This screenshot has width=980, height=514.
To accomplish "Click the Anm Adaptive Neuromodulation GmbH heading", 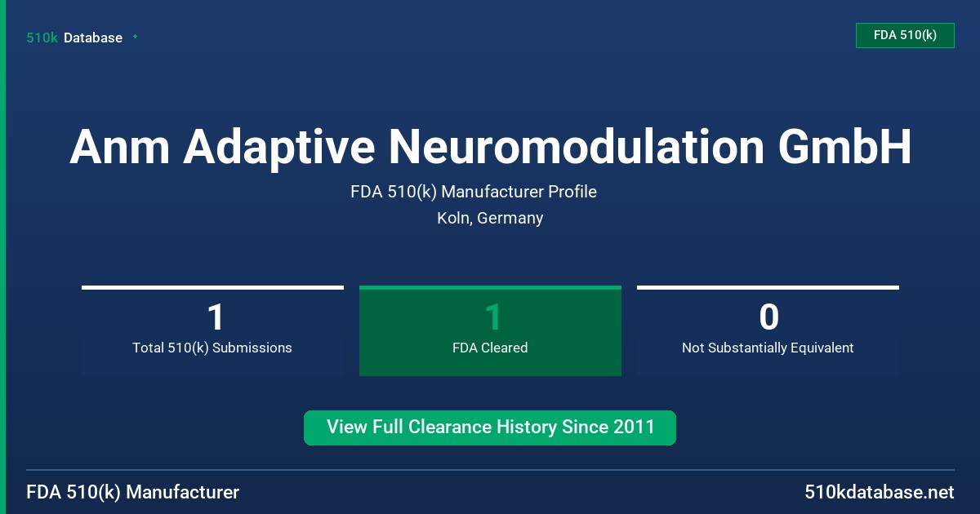I will click(x=490, y=147).
